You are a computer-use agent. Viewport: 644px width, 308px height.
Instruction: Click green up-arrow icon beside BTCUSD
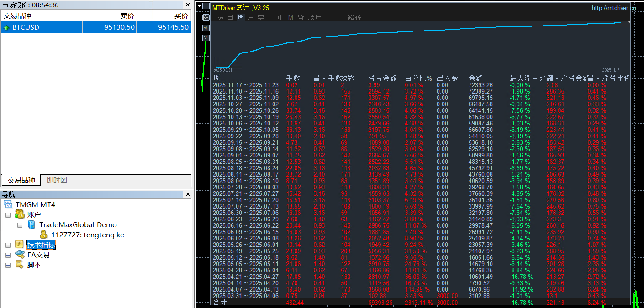coord(6,27)
